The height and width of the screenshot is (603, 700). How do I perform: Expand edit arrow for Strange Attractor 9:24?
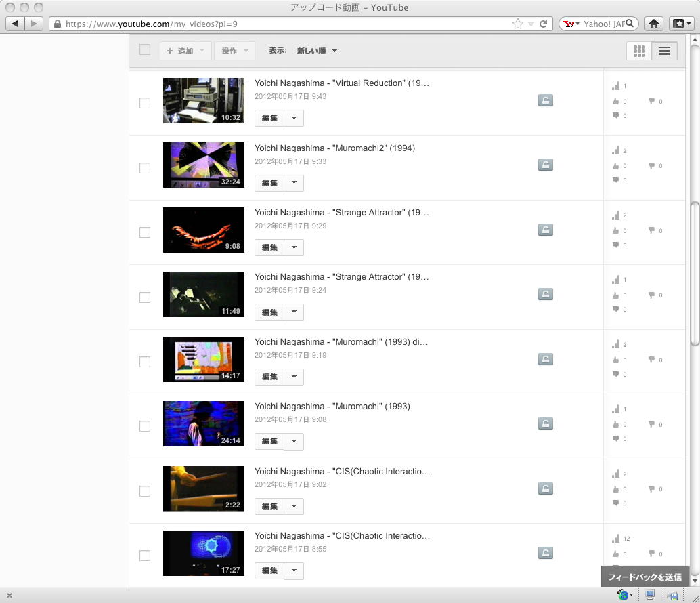pyautogui.click(x=294, y=312)
